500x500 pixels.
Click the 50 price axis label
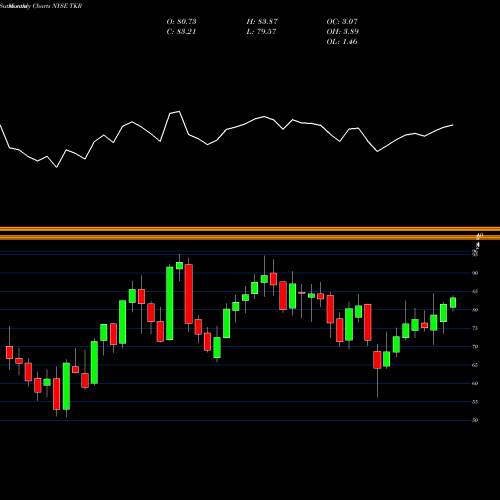pos(475,420)
